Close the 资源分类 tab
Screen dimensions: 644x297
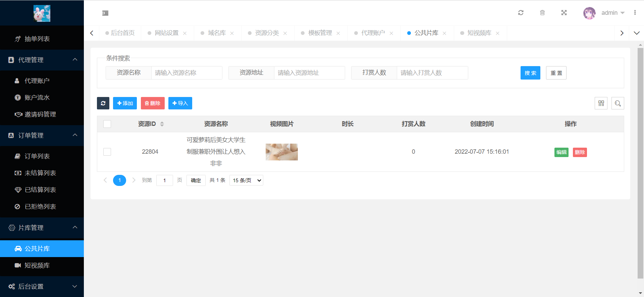tap(285, 33)
